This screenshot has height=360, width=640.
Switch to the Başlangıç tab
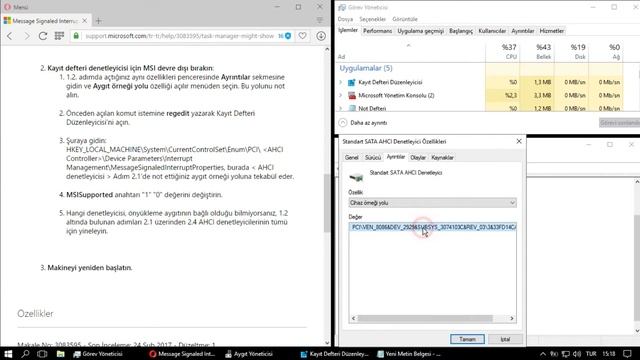461,31
